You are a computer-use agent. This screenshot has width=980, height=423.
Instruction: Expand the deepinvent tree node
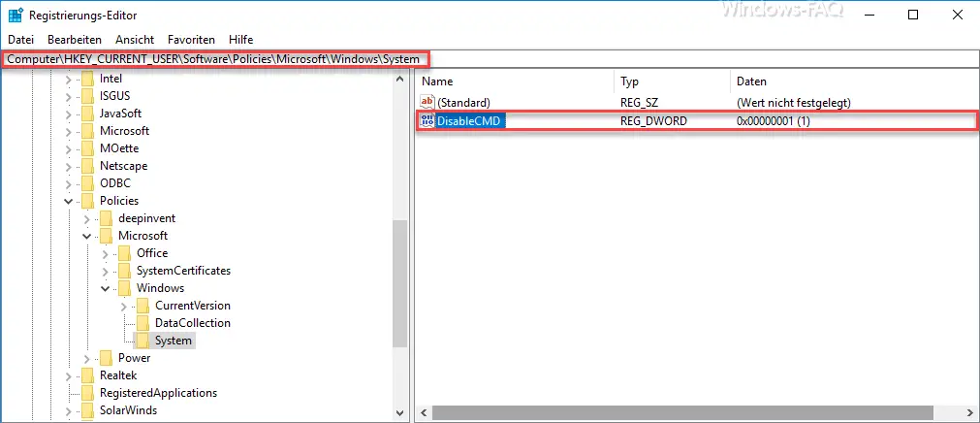(x=87, y=218)
